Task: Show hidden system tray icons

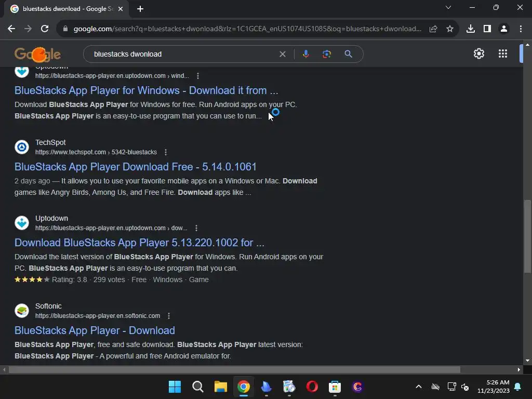Action: tap(419, 387)
